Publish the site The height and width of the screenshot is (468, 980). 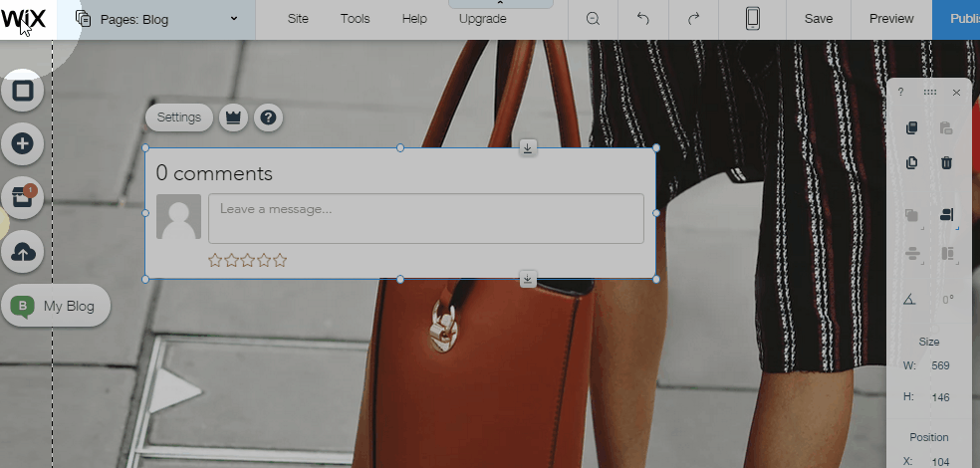(956, 19)
